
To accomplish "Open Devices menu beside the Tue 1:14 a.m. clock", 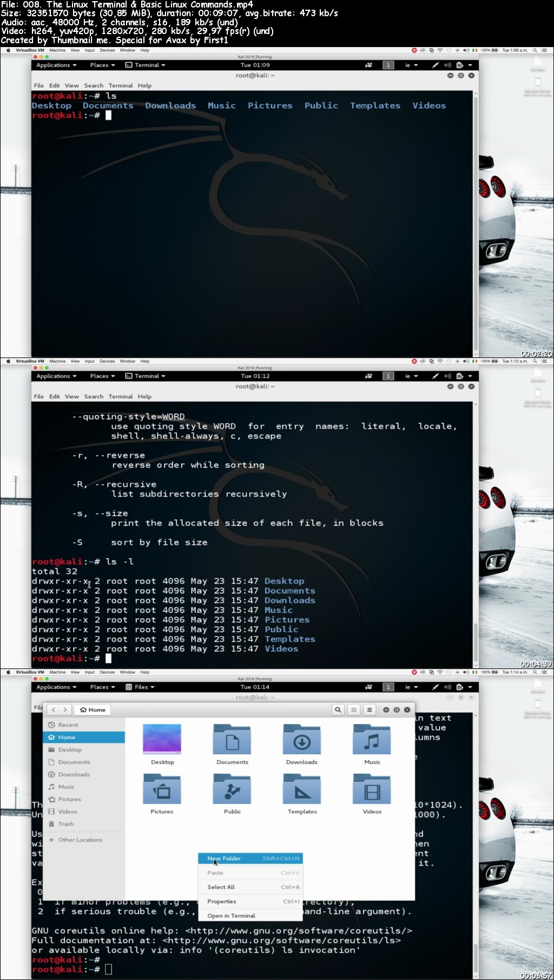I will point(107,672).
